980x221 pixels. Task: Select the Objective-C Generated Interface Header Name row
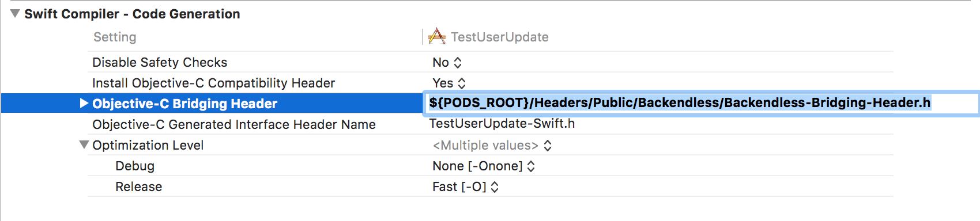click(x=490, y=124)
